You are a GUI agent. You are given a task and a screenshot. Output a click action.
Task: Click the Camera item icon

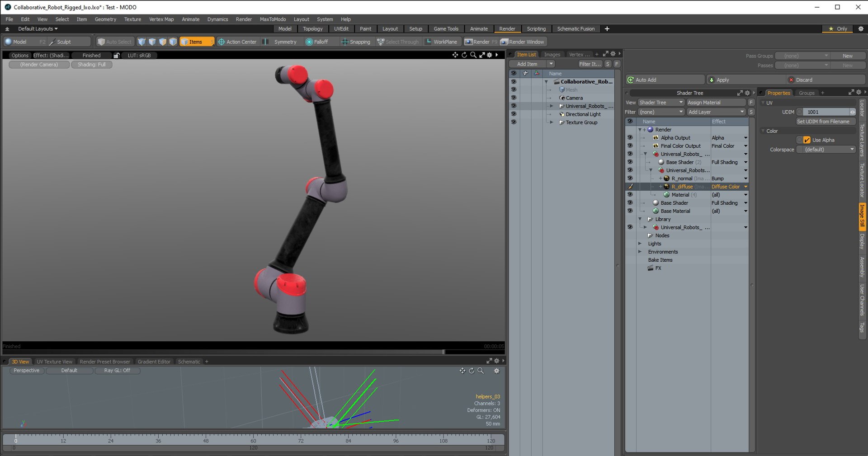(562, 98)
